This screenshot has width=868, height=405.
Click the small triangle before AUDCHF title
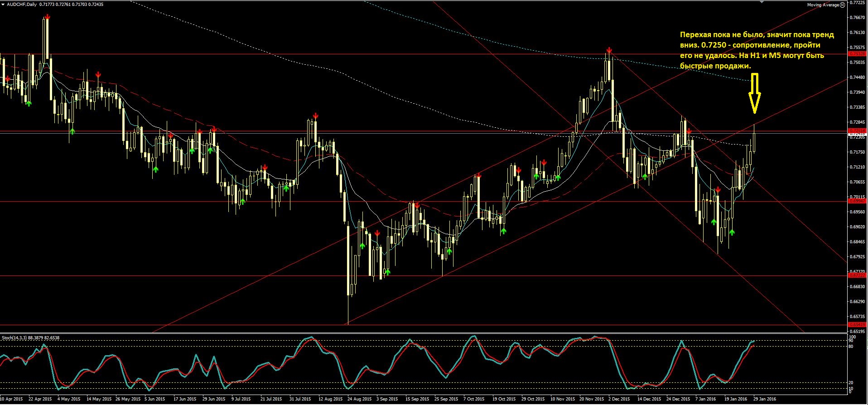(x=3, y=5)
